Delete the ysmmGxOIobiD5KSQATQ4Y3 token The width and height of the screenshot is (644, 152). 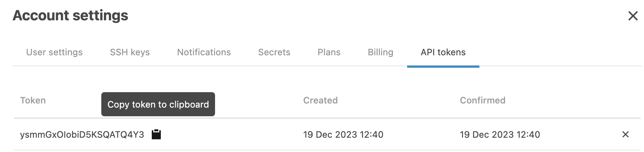tap(626, 134)
